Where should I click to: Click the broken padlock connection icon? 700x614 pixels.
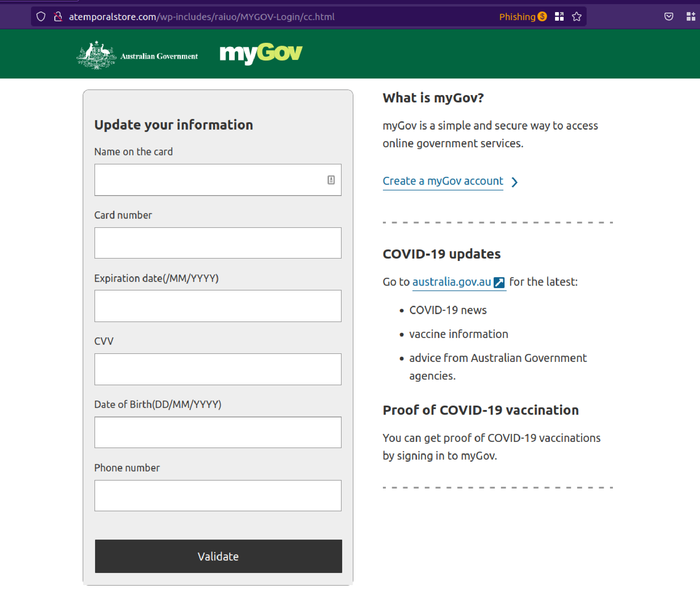58,17
